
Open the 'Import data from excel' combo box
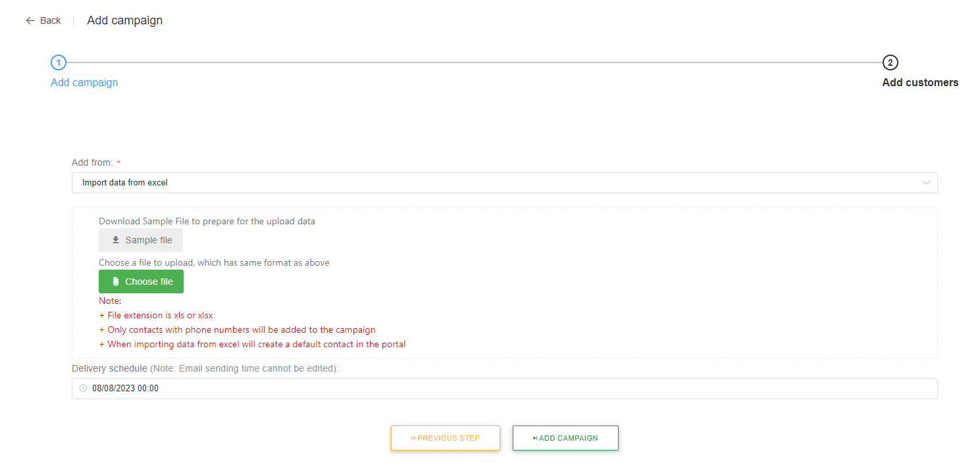tap(461, 183)
